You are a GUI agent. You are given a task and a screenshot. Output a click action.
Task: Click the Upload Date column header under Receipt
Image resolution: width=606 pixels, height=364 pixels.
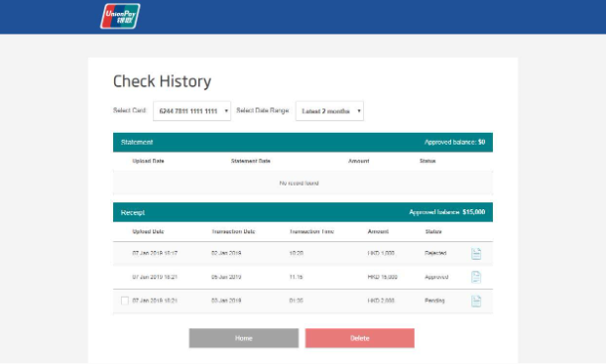click(x=148, y=232)
